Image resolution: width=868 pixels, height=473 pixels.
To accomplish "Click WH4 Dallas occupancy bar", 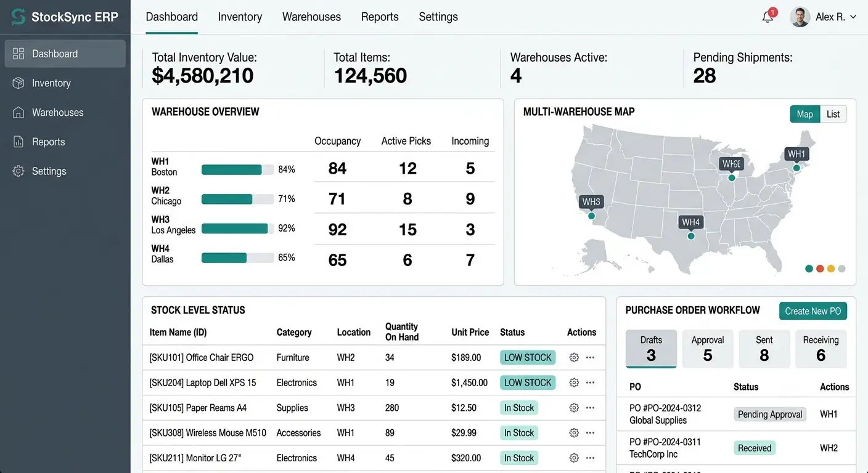I will click(238, 257).
